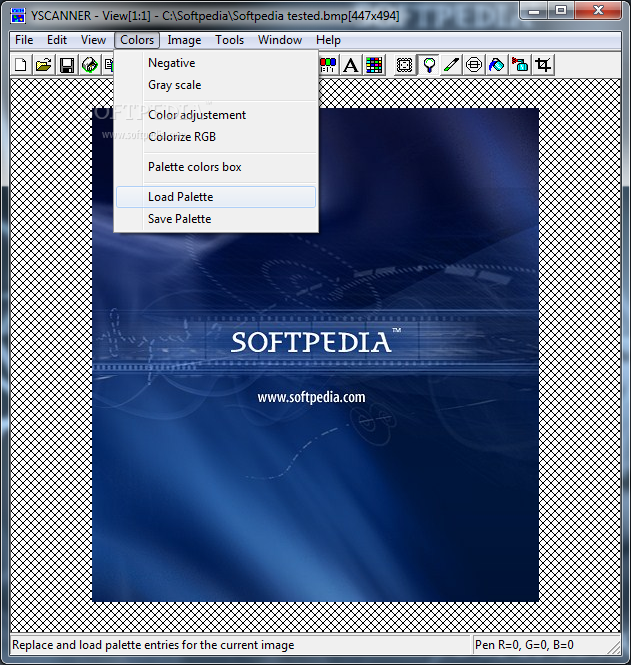The image size is (631, 665).
Task: Choose Negative from the Colors menu
Action: coord(216,63)
